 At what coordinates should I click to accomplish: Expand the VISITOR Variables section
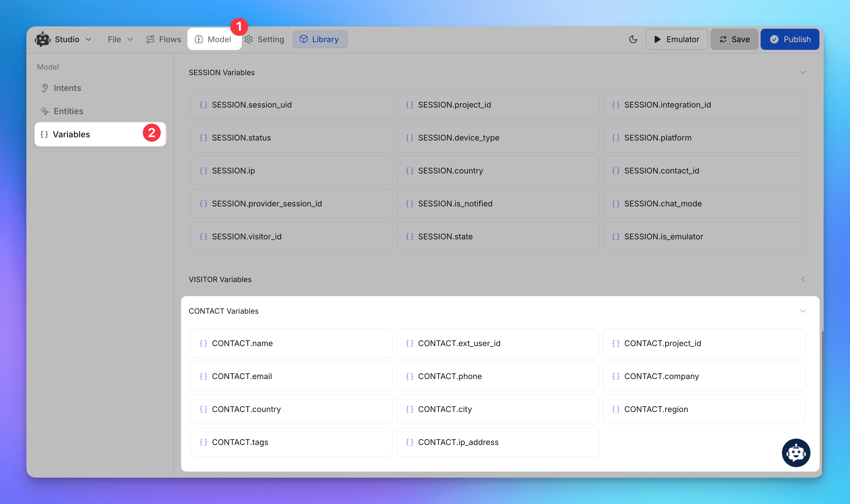coord(803,279)
